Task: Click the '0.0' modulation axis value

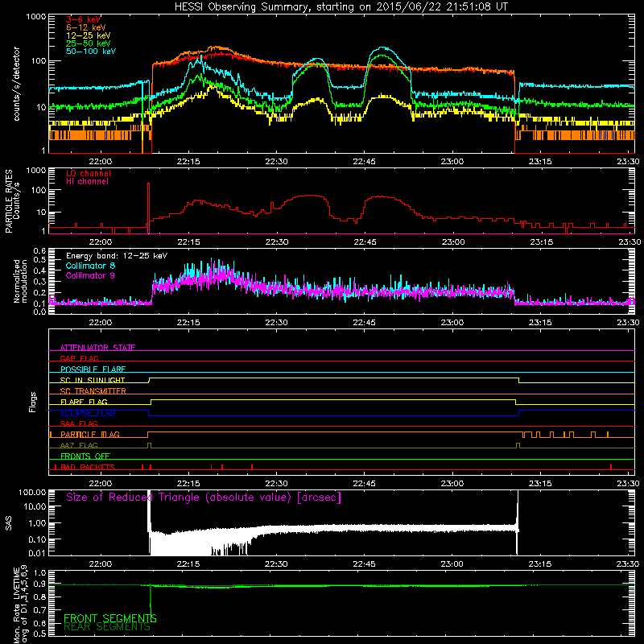Action: coord(39,312)
